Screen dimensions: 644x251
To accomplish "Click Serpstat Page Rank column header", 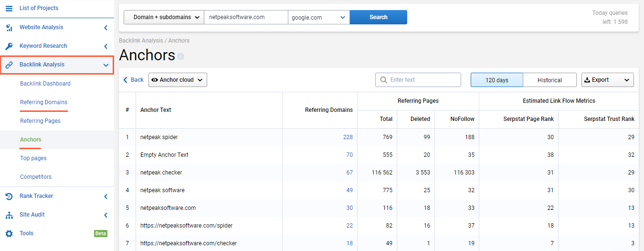I will tap(528, 119).
